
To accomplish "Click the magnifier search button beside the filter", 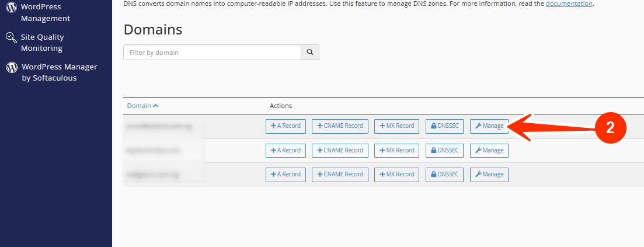I will click(310, 52).
